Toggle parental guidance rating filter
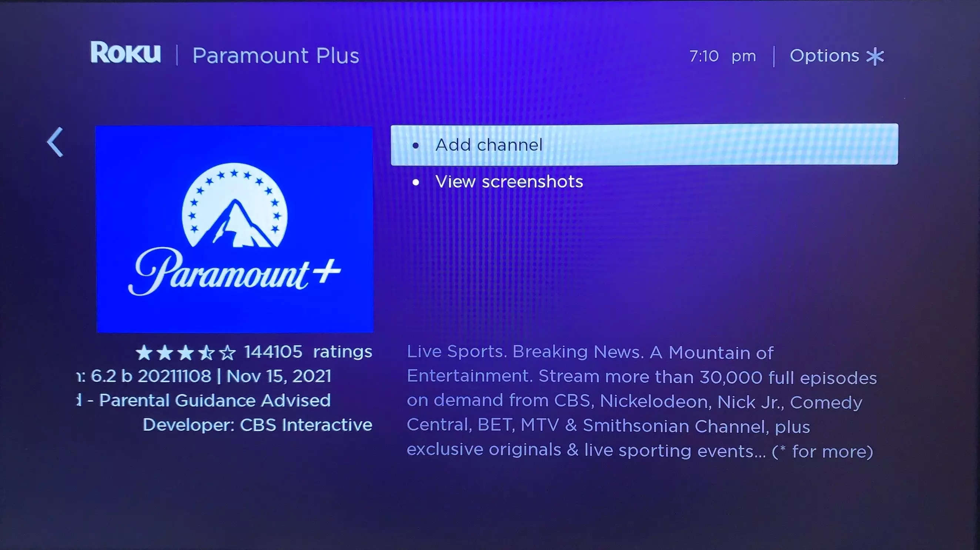 click(202, 400)
